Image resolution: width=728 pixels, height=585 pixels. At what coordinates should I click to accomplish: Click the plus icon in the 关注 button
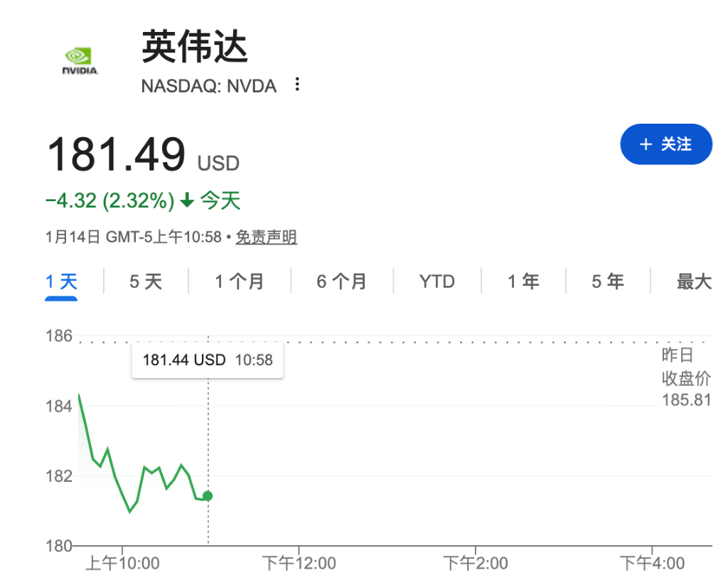pos(645,144)
